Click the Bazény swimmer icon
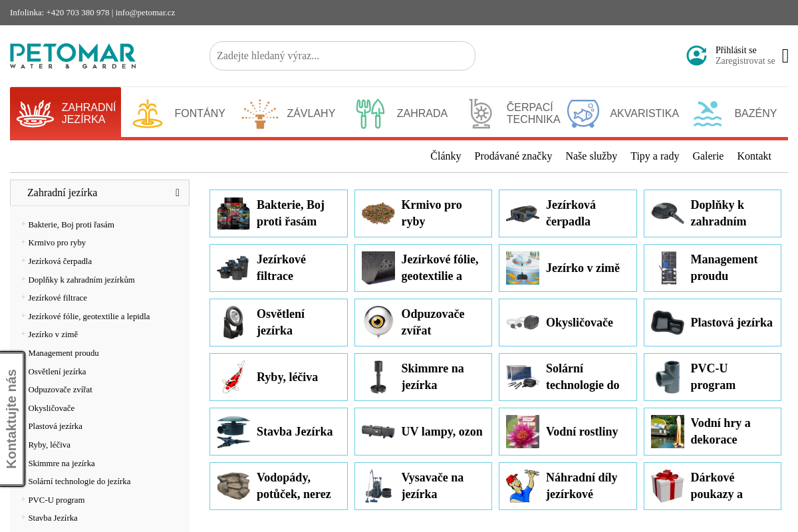The height and width of the screenshot is (532, 798). [x=707, y=114]
